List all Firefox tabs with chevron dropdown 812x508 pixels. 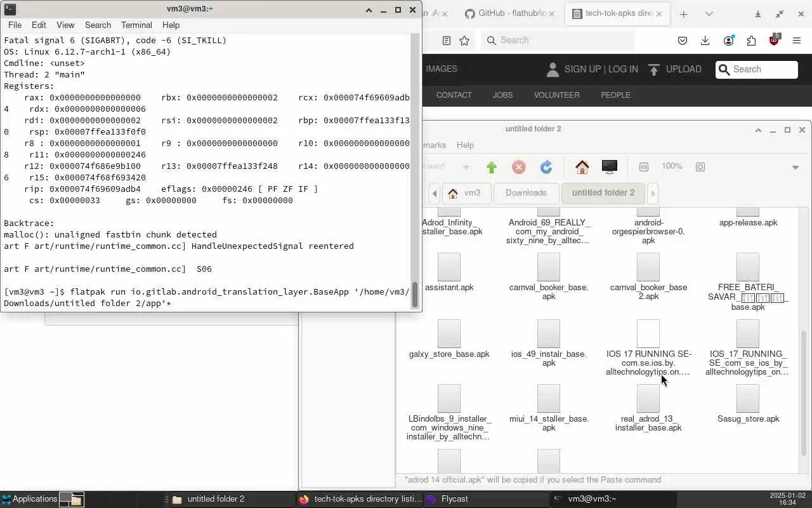[x=709, y=14]
